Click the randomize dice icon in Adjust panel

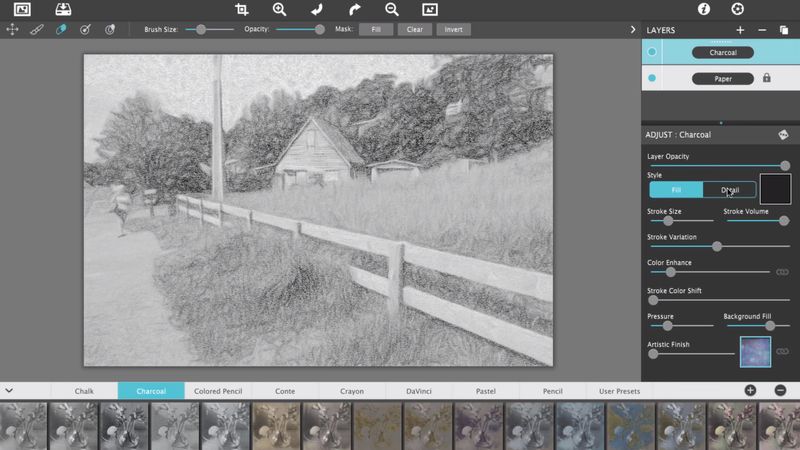click(783, 135)
